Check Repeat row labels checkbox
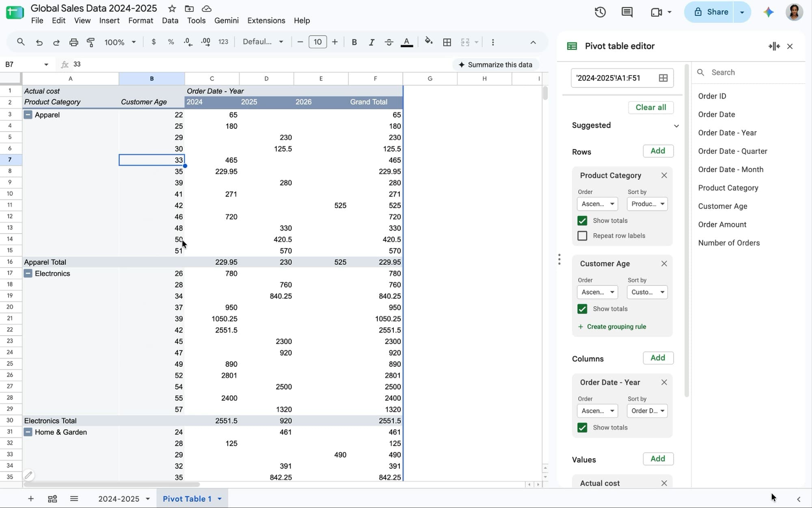The width and height of the screenshot is (812, 508). (582, 236)
